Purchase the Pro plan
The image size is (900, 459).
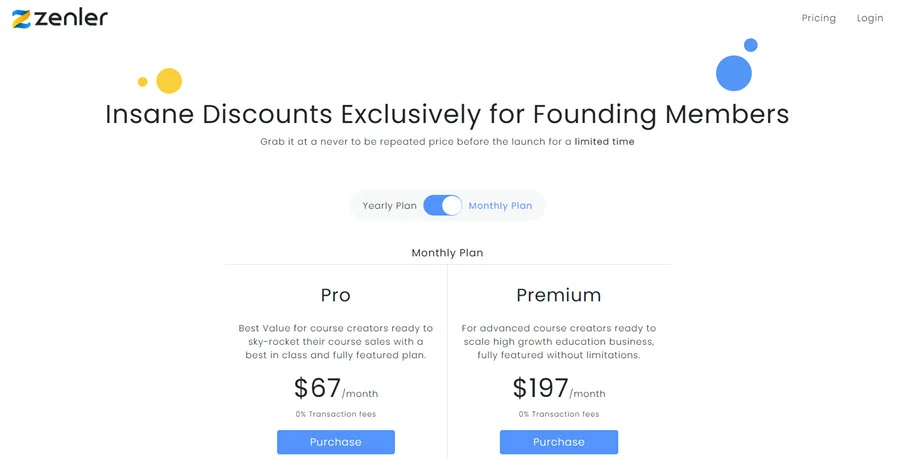coord(336,442)
